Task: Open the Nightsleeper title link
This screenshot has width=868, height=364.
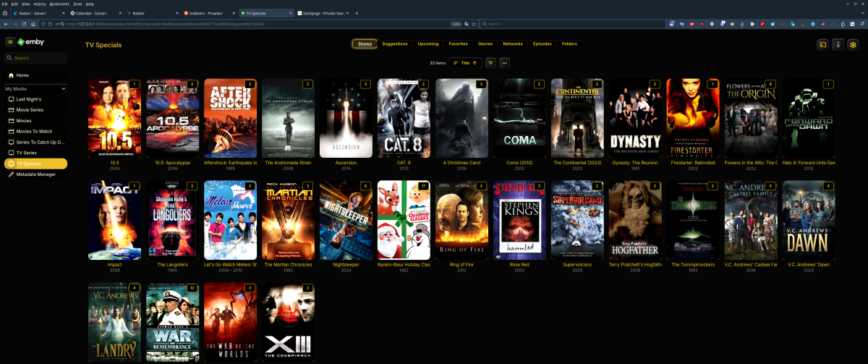Action: (346, 265)
